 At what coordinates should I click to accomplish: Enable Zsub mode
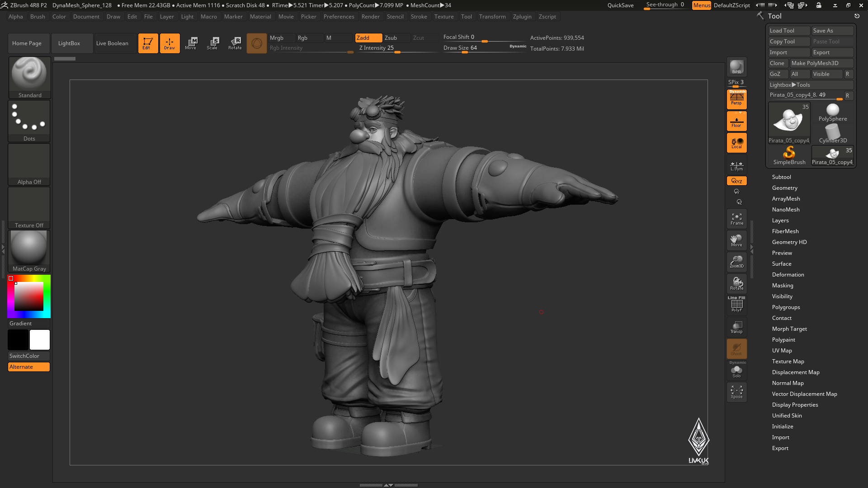tap(396, 38)
